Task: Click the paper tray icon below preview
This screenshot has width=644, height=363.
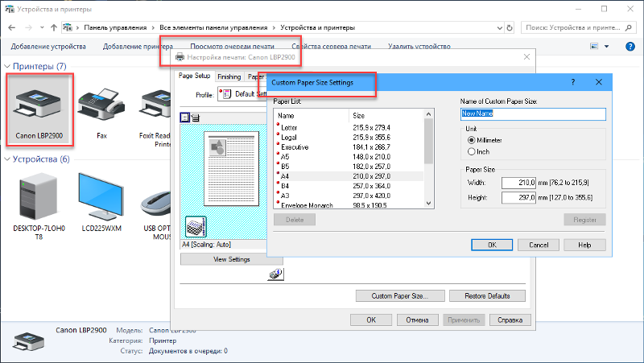Action: [196, 226]
